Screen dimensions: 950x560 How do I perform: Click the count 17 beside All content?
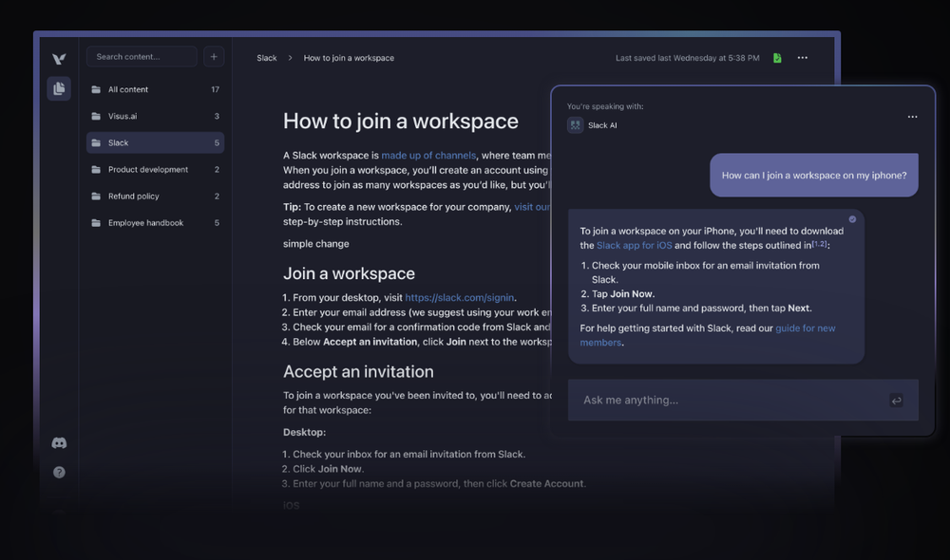[x=215, y=89]
